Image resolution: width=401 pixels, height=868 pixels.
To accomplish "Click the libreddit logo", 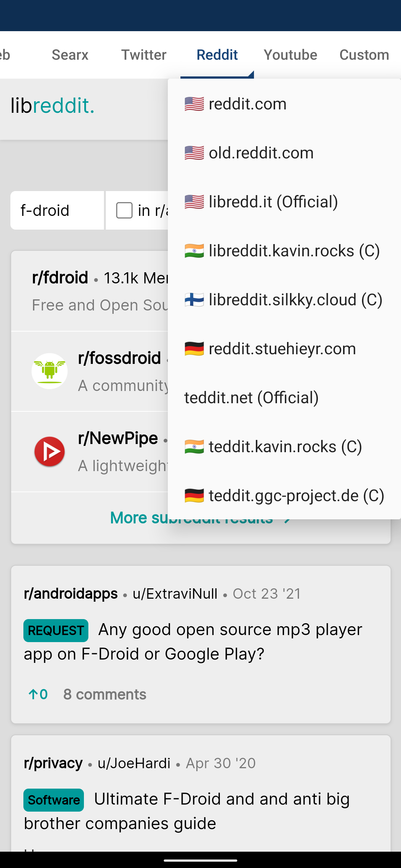I will pos(52,106).
